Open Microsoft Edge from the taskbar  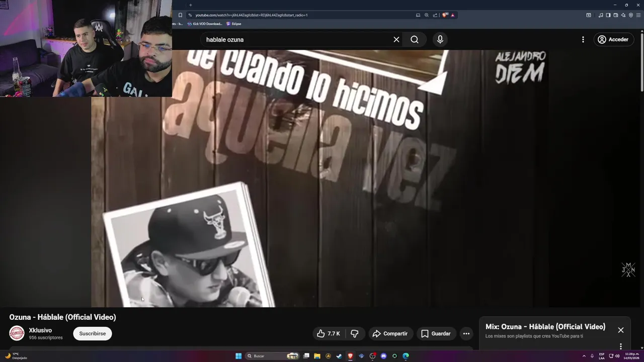[406, 356]
